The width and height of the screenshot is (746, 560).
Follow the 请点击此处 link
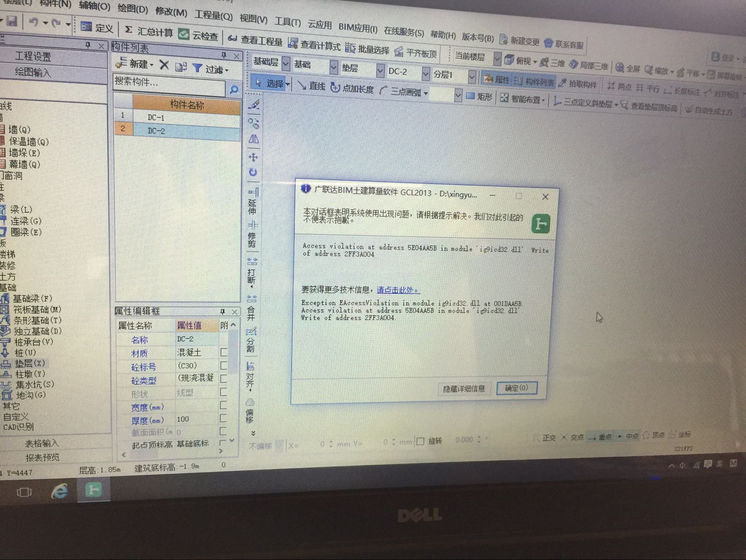tap(398, 290)
